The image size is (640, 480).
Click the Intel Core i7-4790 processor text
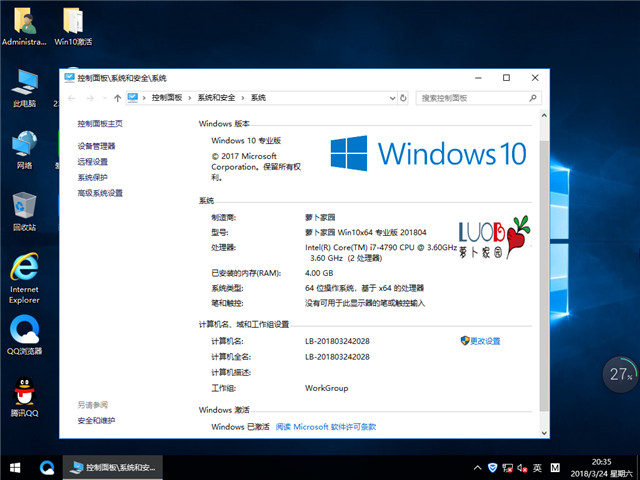[381, 253]
